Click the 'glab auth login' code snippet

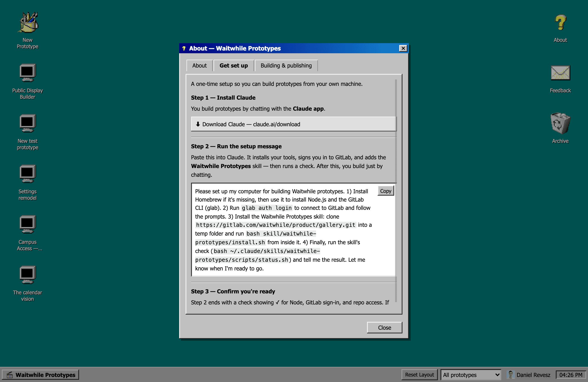pyautogui.click(x=267, y=208)
